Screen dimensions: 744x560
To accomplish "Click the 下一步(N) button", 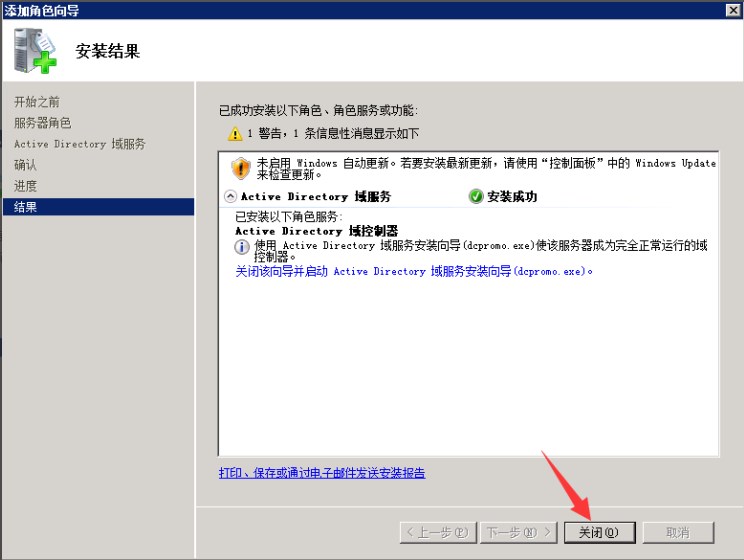I will [x=519, y=532].
